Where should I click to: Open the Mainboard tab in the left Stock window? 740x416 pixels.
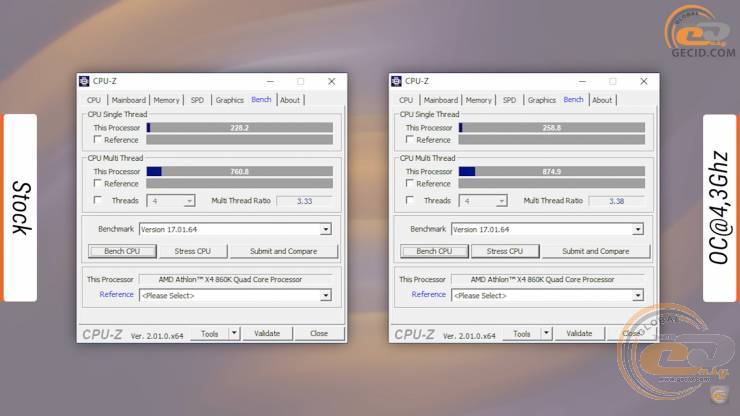128,100
